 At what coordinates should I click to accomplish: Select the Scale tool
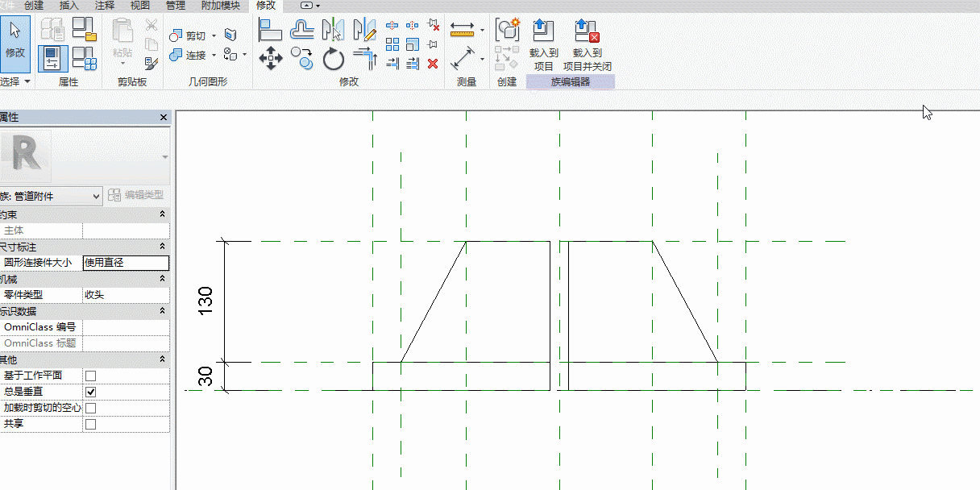pos(413,44)
